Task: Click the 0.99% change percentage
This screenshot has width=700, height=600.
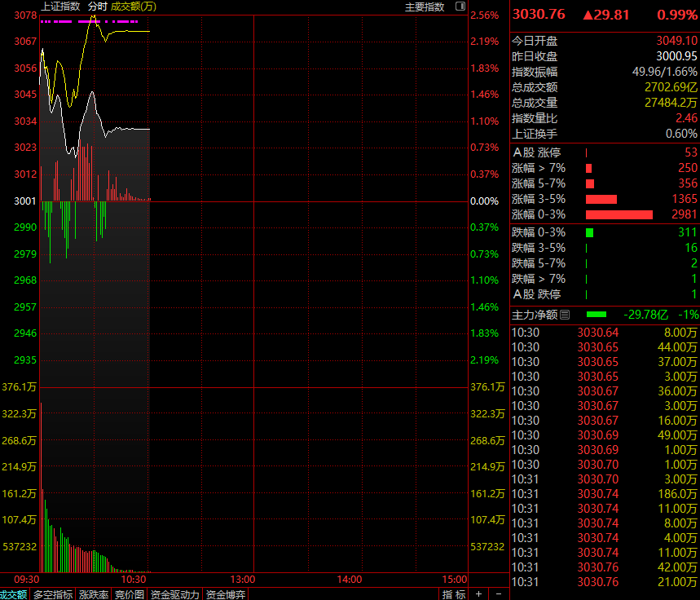Action: click(x=677, y=15)
